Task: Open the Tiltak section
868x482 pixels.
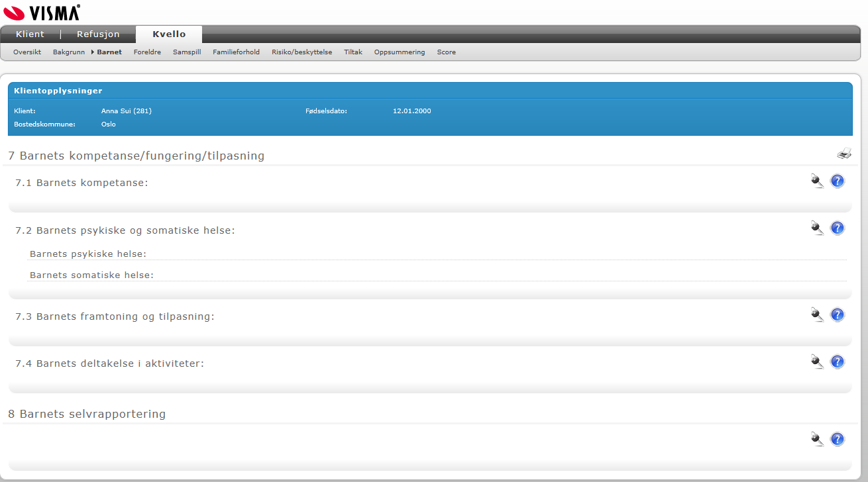Action: tap(353, 52)
